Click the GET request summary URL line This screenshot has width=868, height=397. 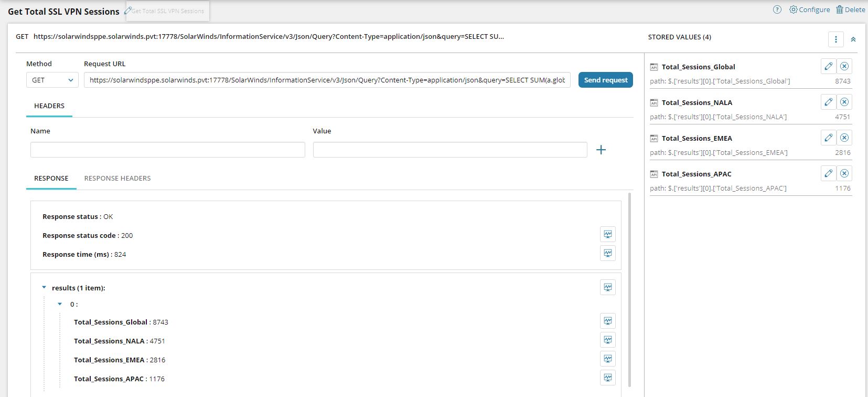pyautogui.click(x=260, y=37)
